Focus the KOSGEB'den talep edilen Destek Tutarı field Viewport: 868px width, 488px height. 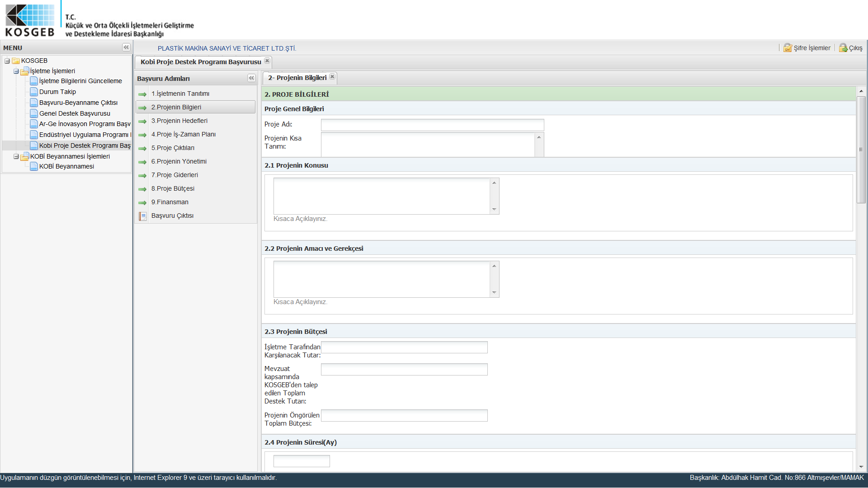[404, 369]
